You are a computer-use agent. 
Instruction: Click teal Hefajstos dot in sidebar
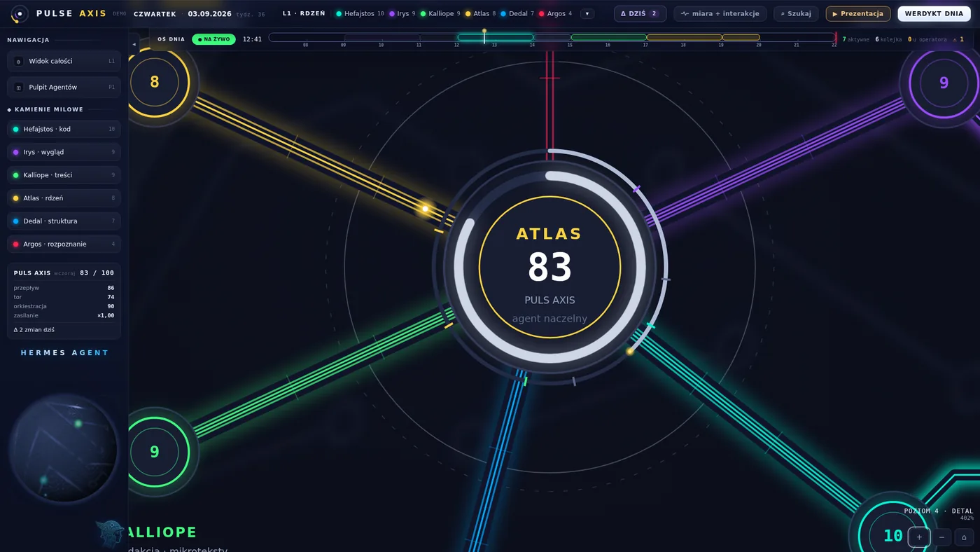pyautogui.click(x=16, y=129)
